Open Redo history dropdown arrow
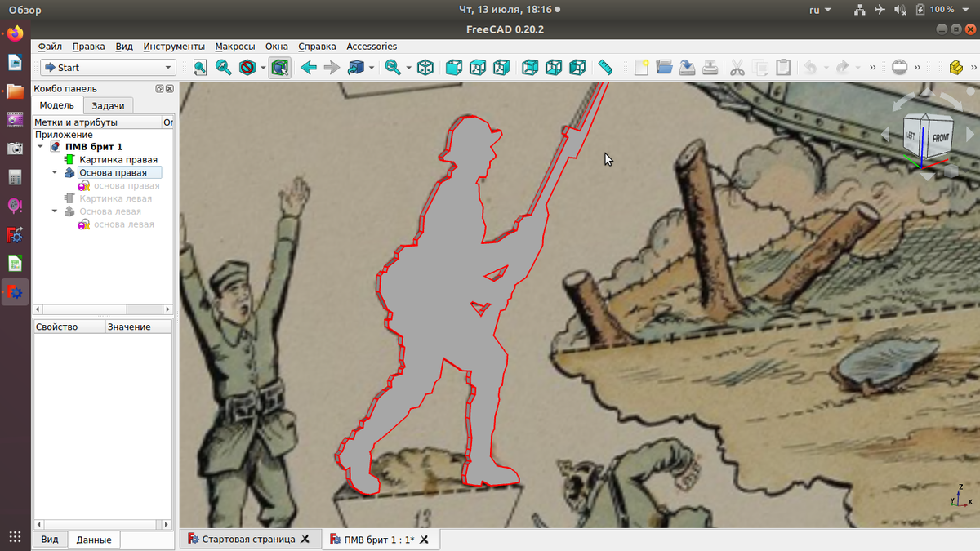The image size is (980, 551). (859, 68)
